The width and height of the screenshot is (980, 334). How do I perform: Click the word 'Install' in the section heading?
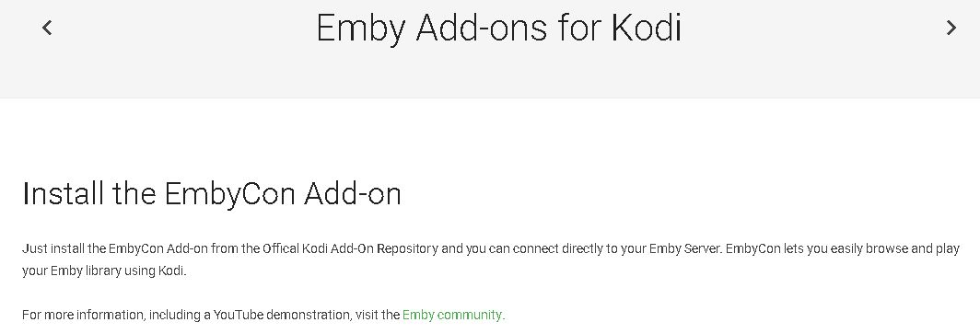64,193
